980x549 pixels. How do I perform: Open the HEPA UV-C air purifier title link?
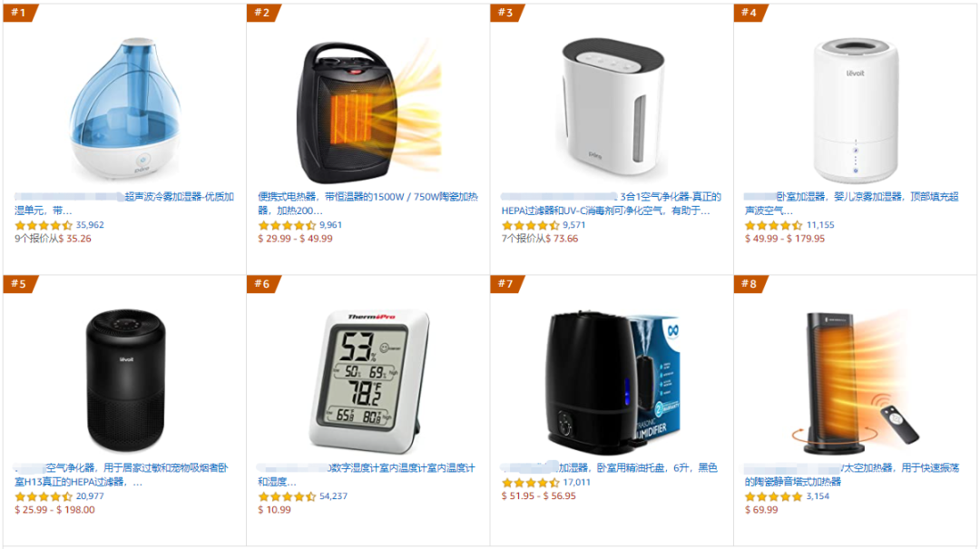(611, 203)
